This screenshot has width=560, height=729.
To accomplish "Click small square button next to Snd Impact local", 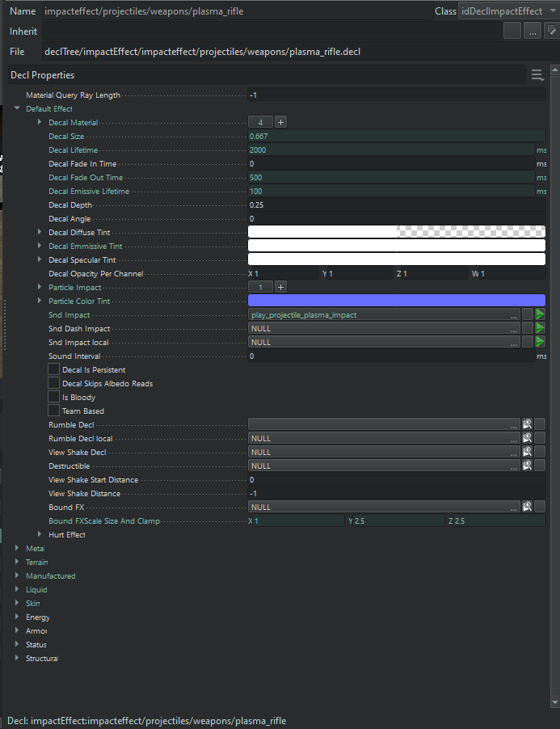I will (x=527, y=342).
